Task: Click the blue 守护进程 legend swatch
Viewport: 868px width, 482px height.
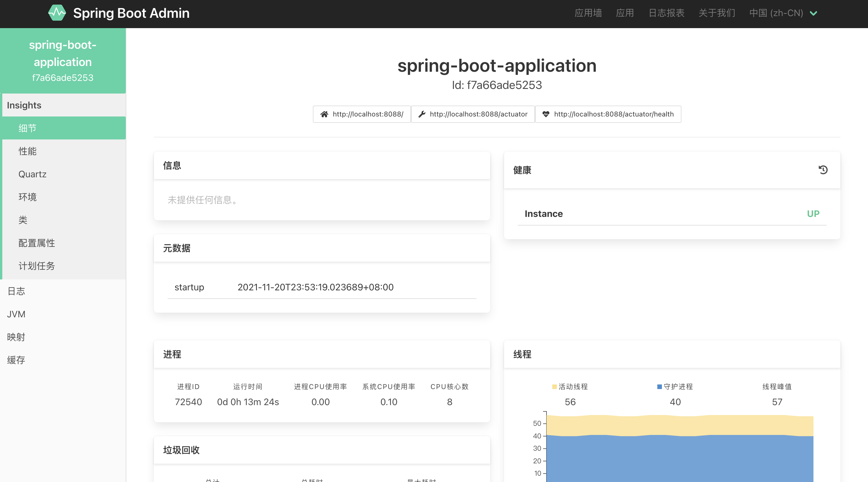Action: tap(659, 387)
